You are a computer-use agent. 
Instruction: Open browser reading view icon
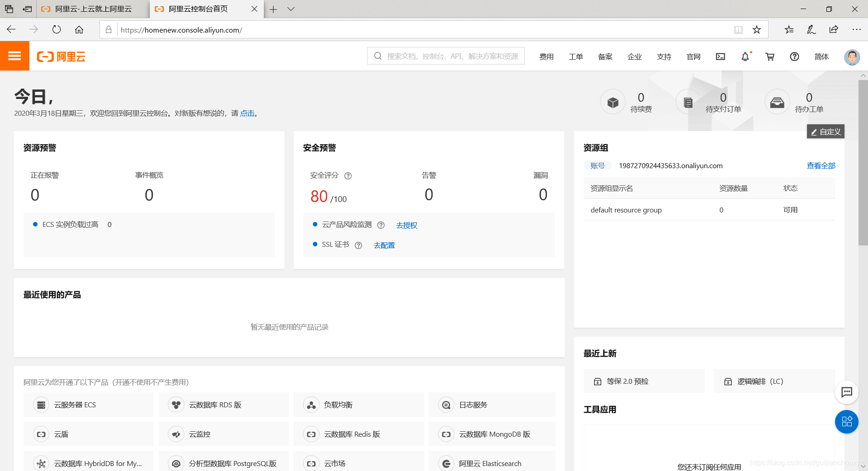click(738, 30)
